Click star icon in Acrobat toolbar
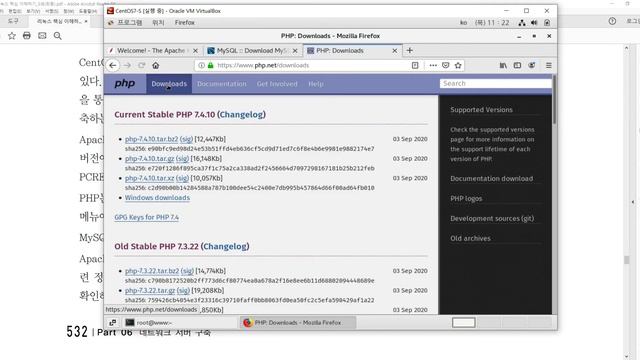 click(12, 36)
